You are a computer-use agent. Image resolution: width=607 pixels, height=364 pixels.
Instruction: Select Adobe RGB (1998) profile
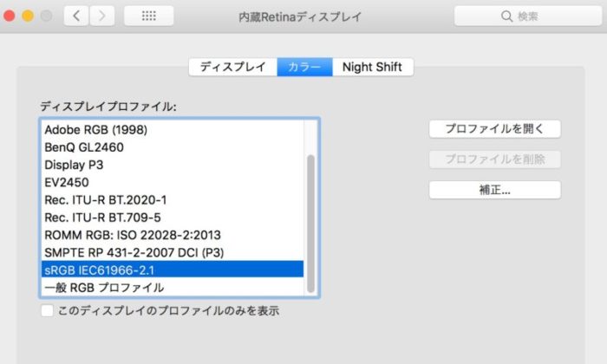173,130
